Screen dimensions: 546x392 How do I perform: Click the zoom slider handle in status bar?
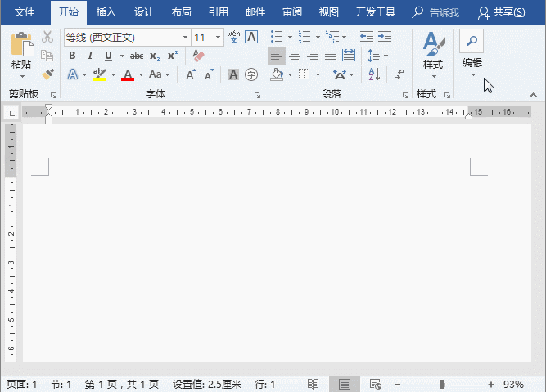[441, 384]
